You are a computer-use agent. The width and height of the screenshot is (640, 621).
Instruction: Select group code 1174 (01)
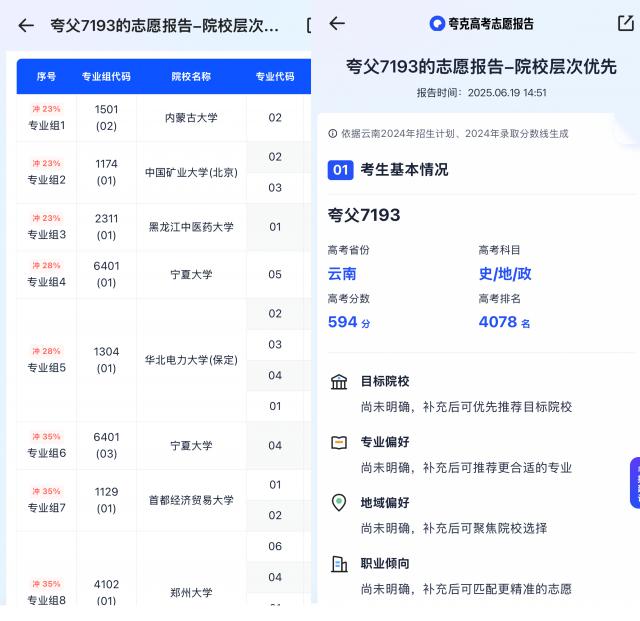(x=106, y=172)
